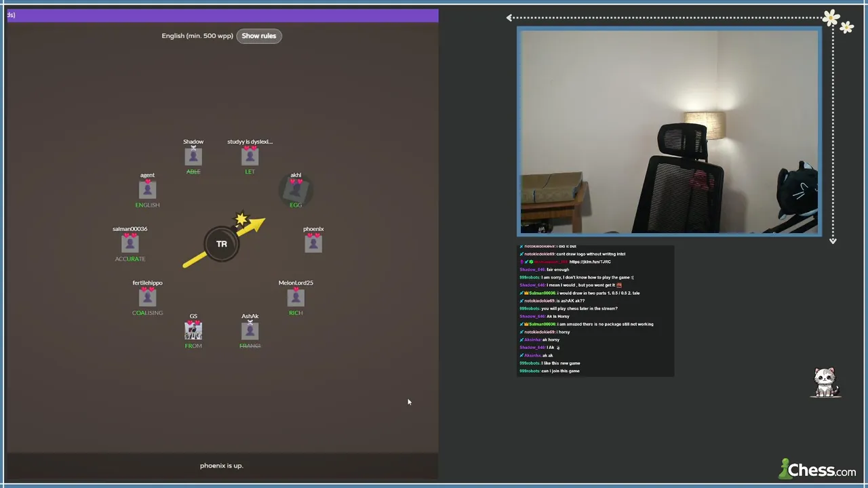Click the 'English (min. 500 wpp)' label
The height and width of the screenshot is (488, 868).
coord(197,36)
